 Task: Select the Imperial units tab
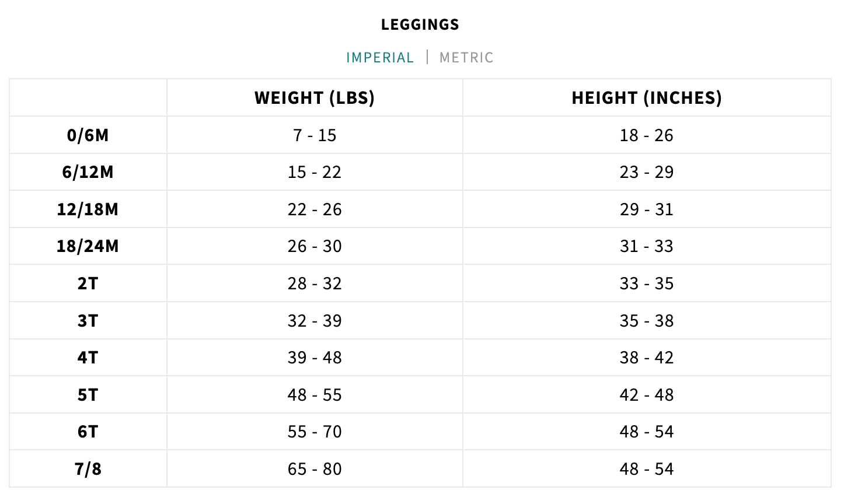tap(380, 58)
